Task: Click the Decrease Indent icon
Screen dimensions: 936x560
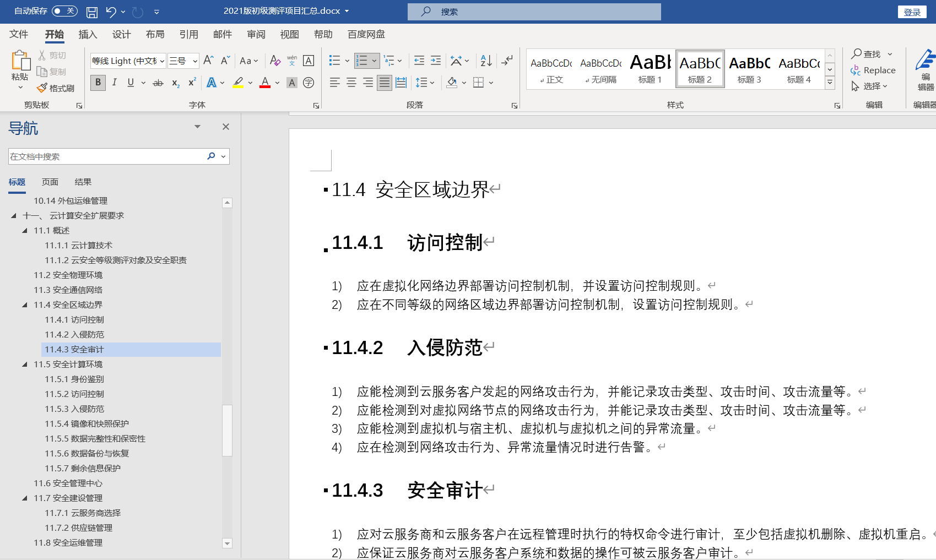Action: (419, 60)
